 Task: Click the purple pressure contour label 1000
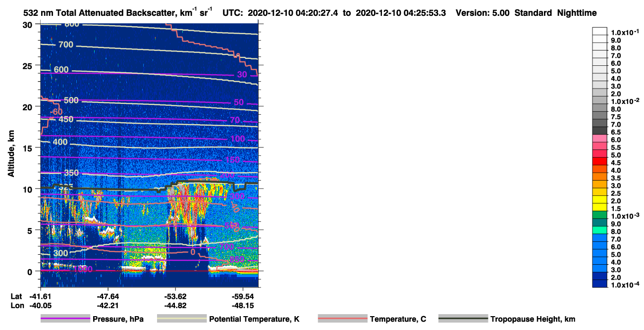click(82, 269)
